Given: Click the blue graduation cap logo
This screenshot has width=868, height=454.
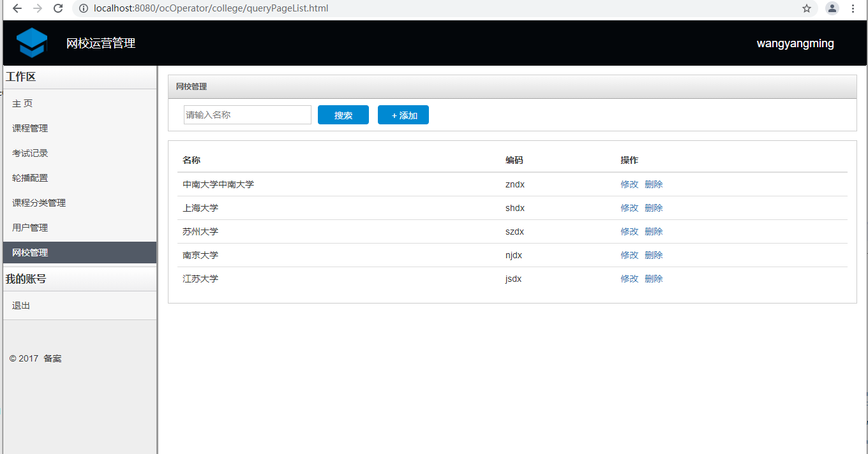Looking at the screenshot, I should pos(32,43).
